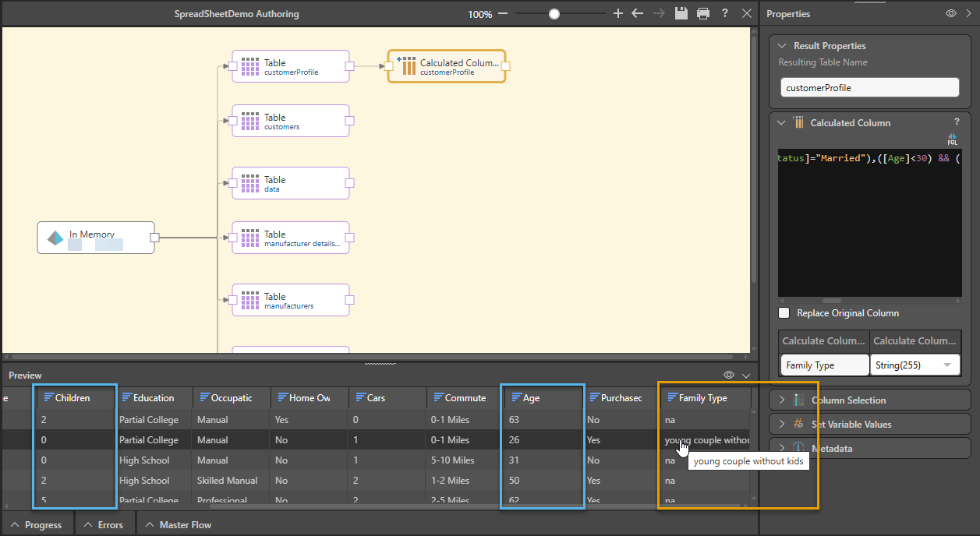Click the zoom out minus icon
This screenshot has height=536, width=980.
point(503,13)
